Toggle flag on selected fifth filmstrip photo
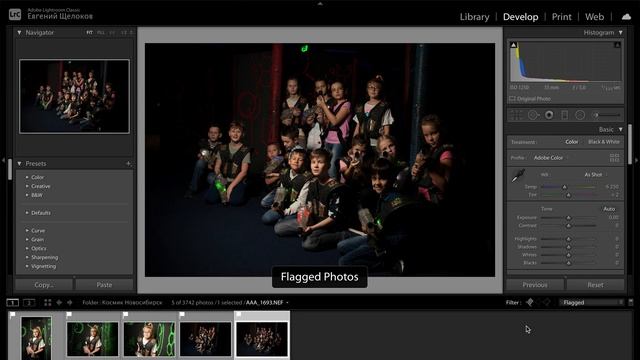Viewport: 640px width, 360px height. [x=238, y=315]
